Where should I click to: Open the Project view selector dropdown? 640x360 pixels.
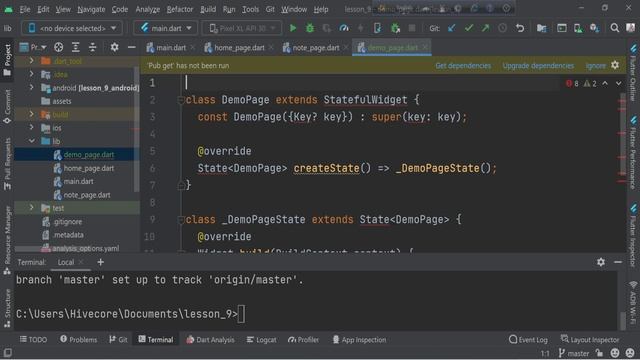click(x=33, y=47)
